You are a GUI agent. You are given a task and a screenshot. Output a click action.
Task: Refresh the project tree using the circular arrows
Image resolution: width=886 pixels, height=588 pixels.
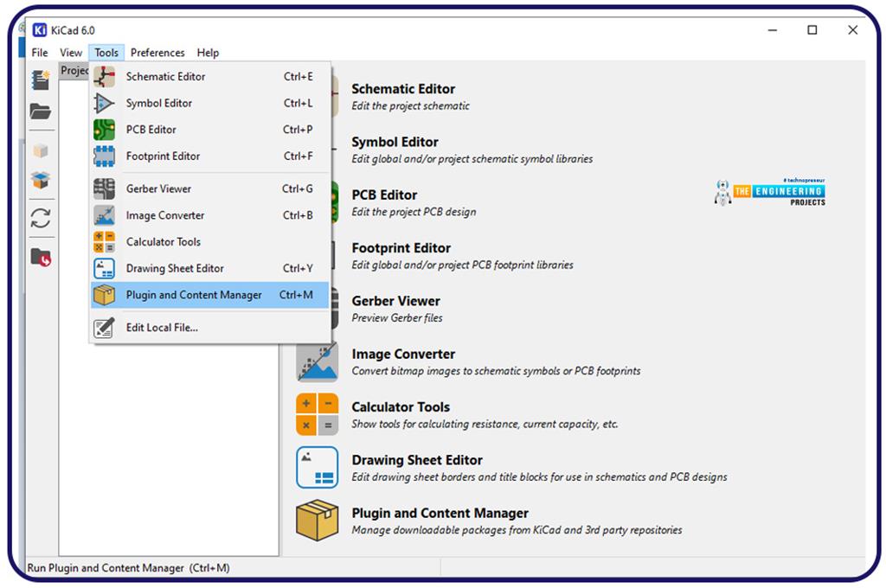41,219
